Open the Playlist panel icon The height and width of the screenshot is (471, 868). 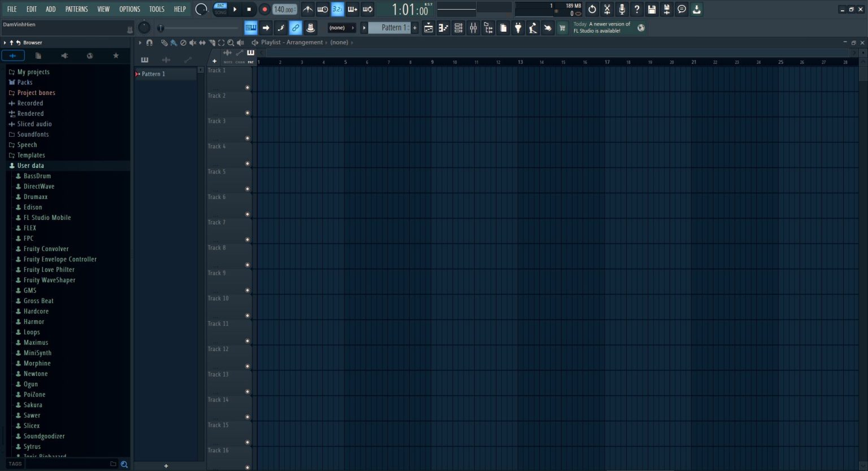(x=428, y=28)
